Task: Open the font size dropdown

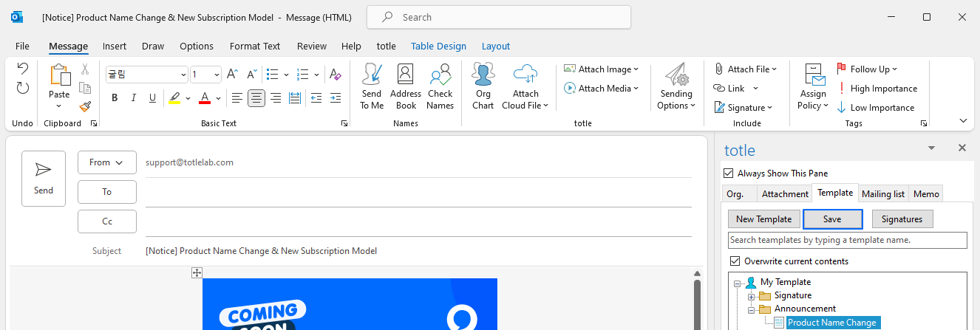Action: pos(217,75)
